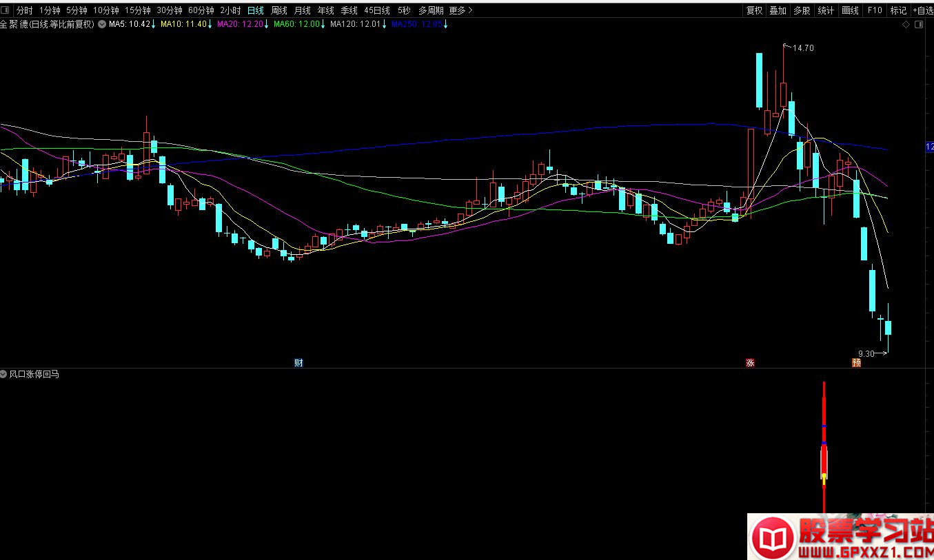
Task: Toggle the right side panel icon
Action: [x=917, y=25]
